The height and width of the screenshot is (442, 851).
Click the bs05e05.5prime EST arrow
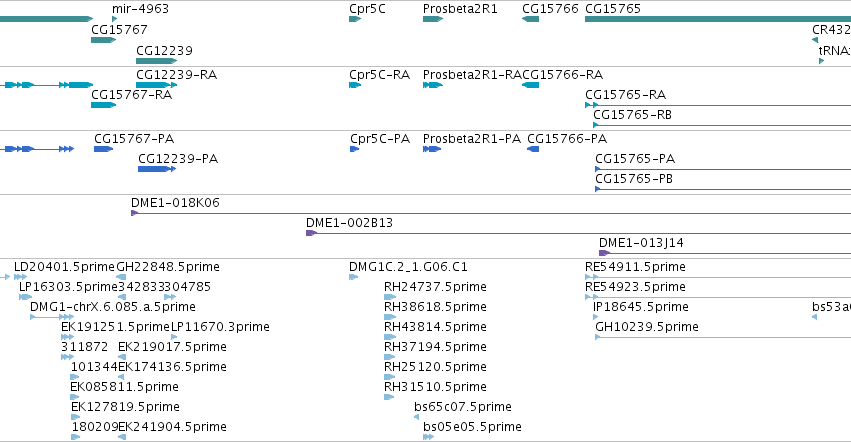tap(428, 437)
